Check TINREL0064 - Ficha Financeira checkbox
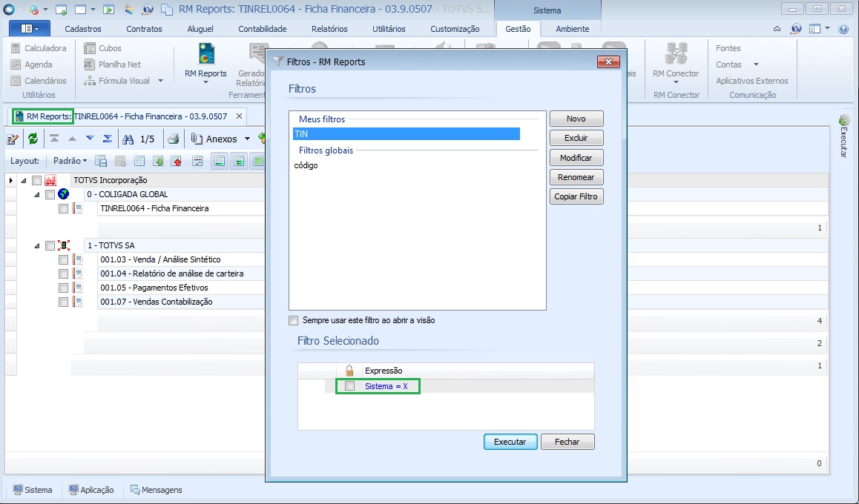 click(x=64, y=208)
